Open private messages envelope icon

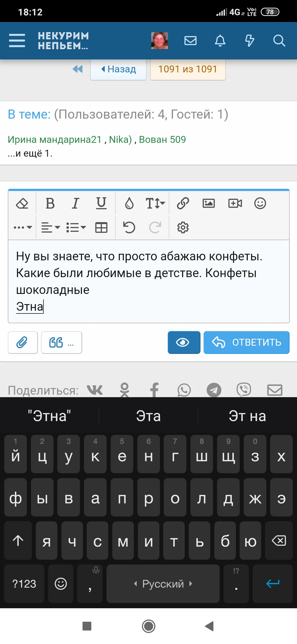click(x=190, y=41)
